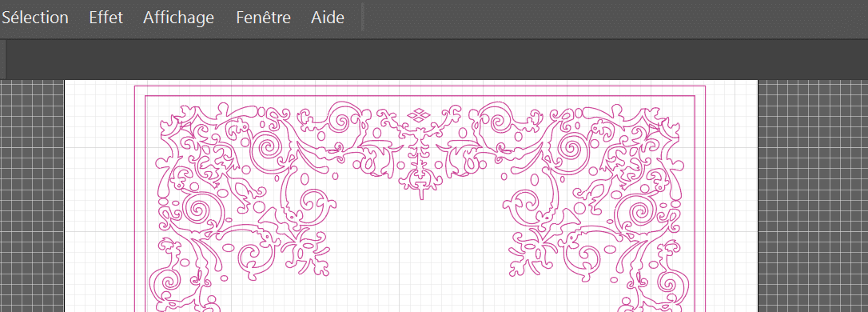Open the Sélection menu
This screenshot has height=312, width=868.
(34, 18)
